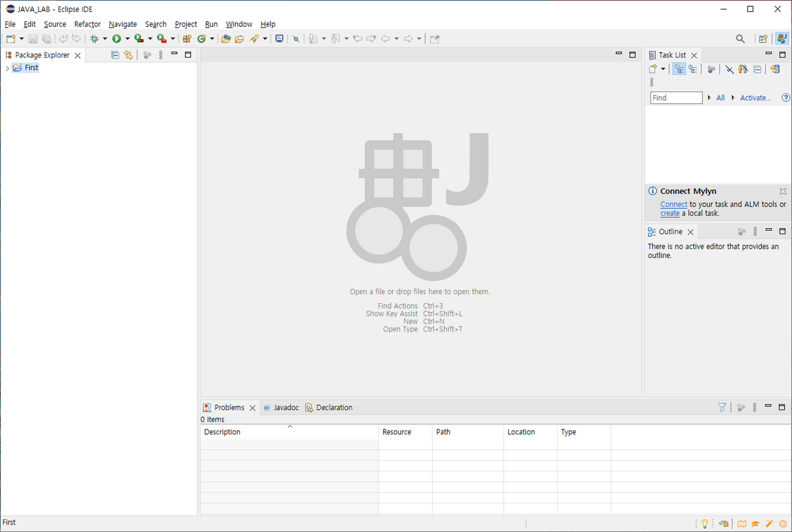
Task: Open the Search magnifier icon in toolbar
Action: [x=740, y=38]
